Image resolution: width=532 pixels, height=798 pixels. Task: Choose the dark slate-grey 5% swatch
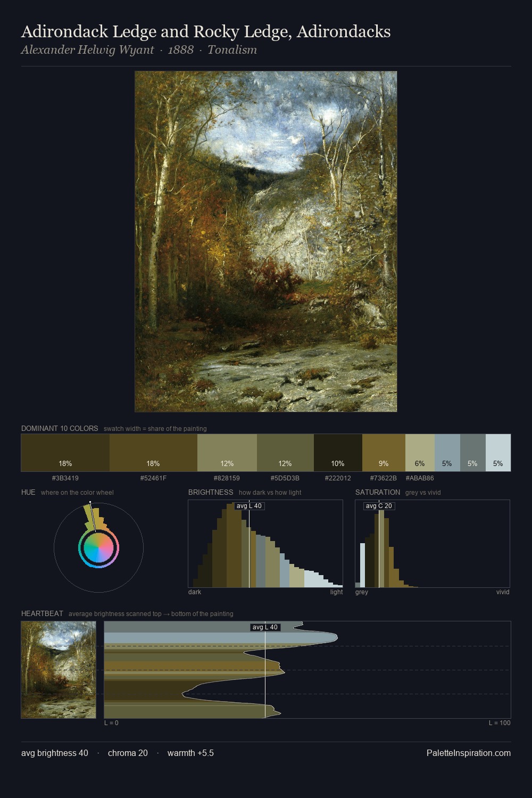coord(473,453)
